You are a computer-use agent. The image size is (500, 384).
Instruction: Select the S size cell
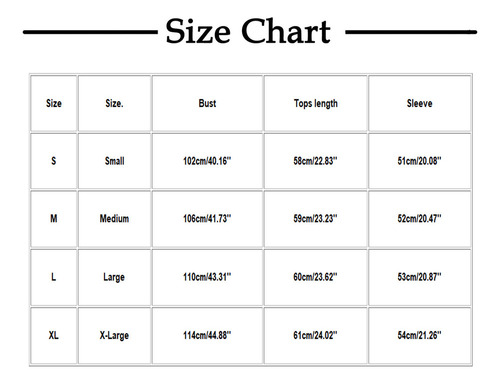[54, 161]
